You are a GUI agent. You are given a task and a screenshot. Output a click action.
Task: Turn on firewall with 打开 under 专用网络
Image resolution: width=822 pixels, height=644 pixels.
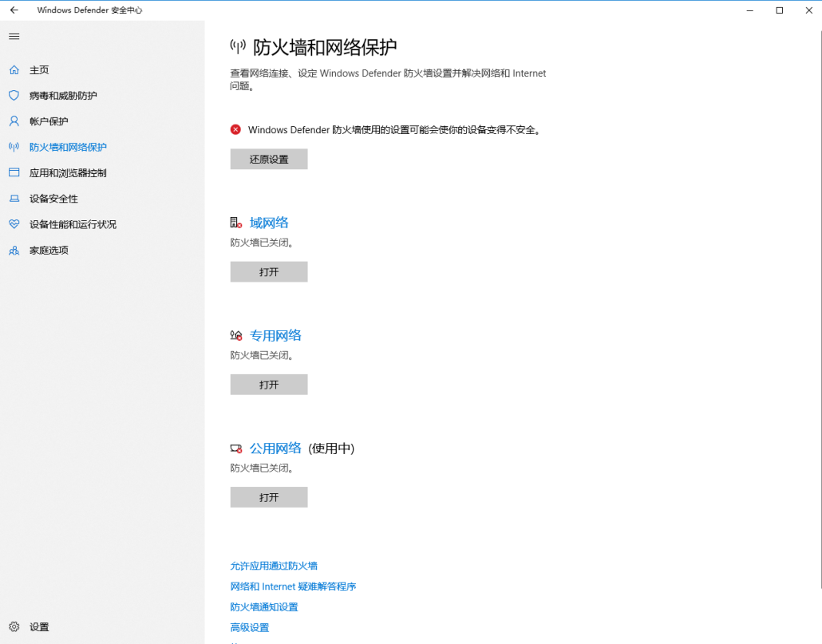269,385
